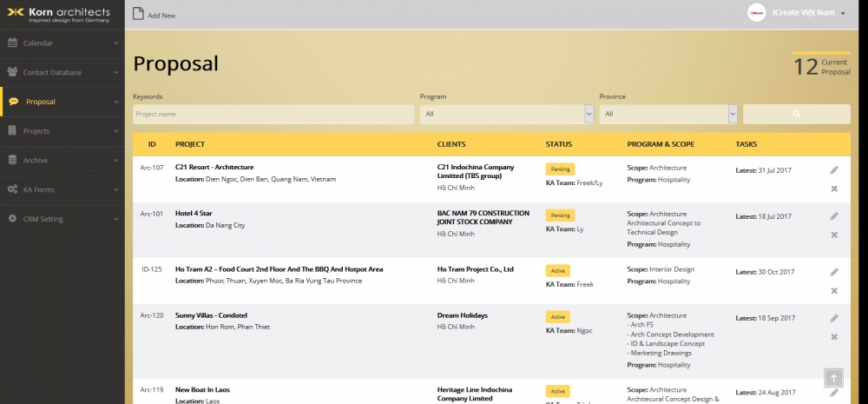Delete the Ho Tram A2 proposal

click(834, 291)
